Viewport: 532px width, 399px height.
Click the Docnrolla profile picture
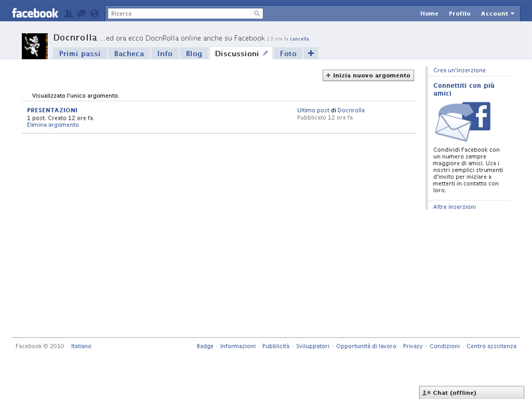coord(35,46)
